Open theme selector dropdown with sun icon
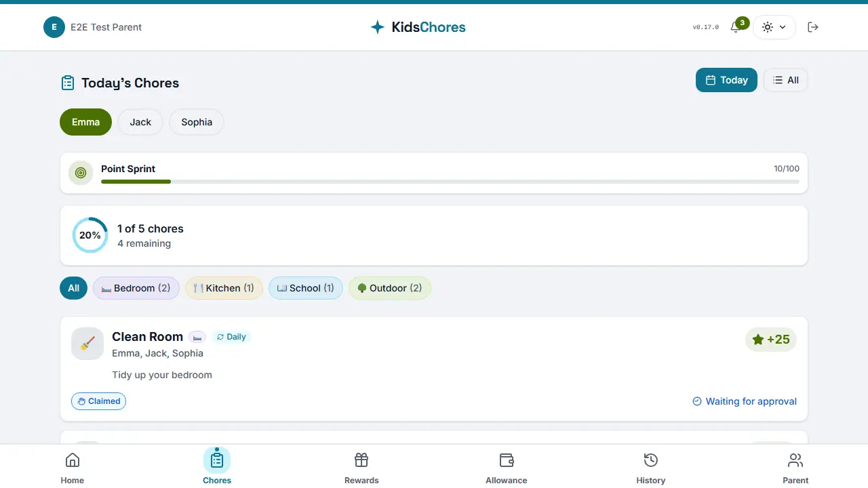This screenshot has height=488, width=868. [774, 27]
